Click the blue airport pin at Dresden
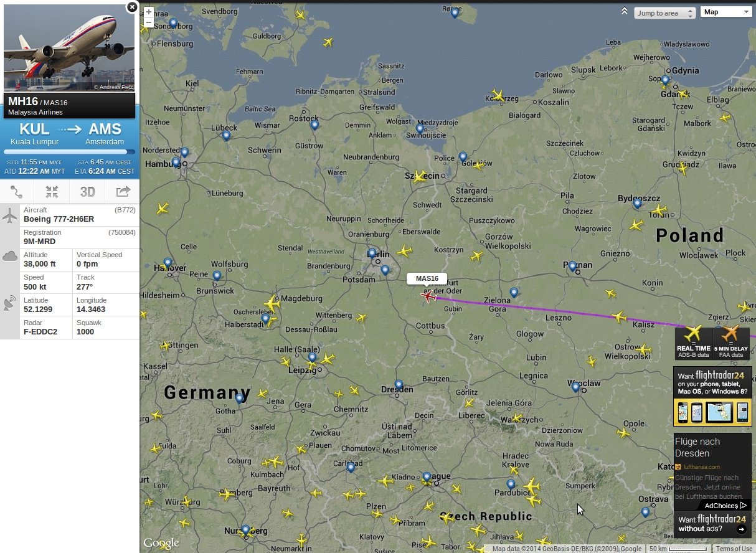Image resolution: width=756 pixels, height=553 pixels. [x=399, y=385]
